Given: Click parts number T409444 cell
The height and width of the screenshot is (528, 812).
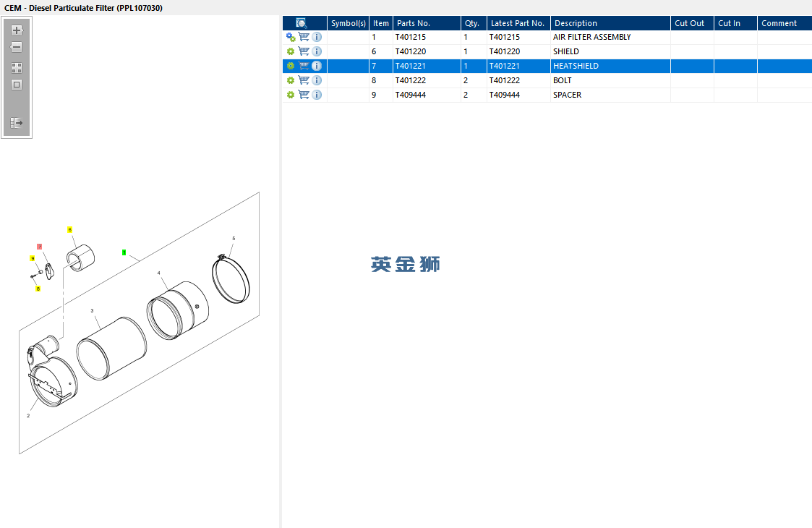Looking at the screenshot, I should (427, 95).
